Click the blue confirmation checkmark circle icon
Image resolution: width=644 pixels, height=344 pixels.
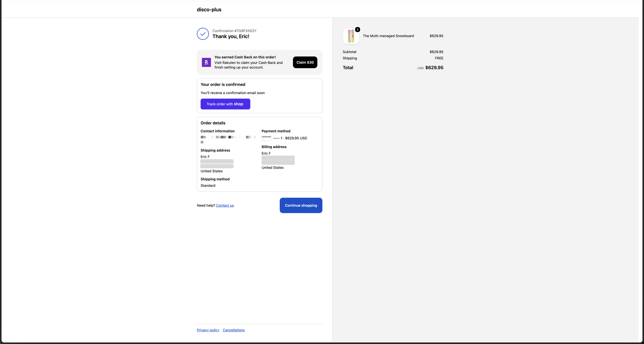pos(203,34)
